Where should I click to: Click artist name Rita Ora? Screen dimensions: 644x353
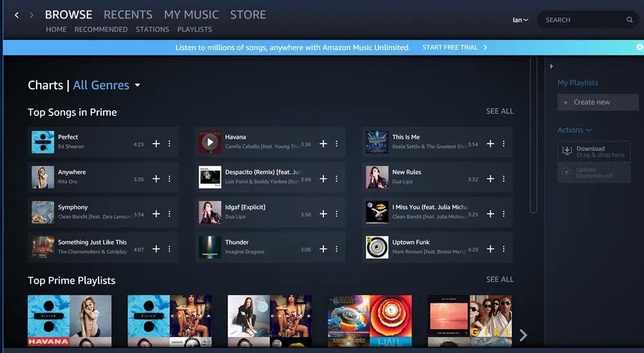pyautogui.click(x=68, y=182)
